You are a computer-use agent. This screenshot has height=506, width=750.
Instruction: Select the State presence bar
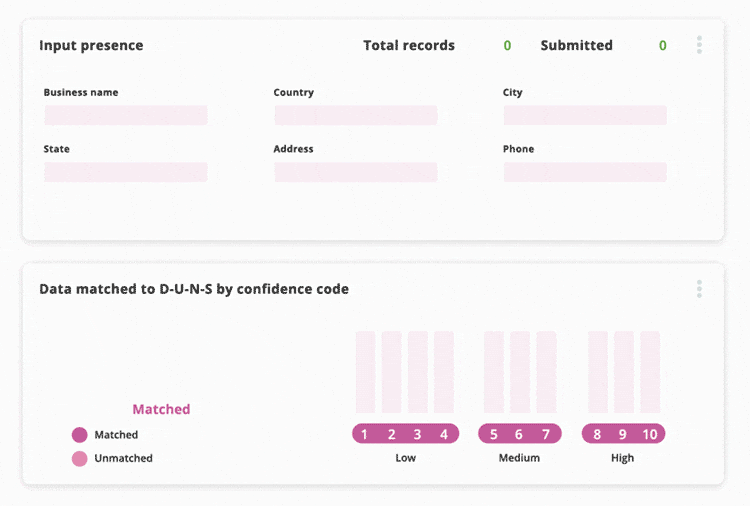[125, 172]
